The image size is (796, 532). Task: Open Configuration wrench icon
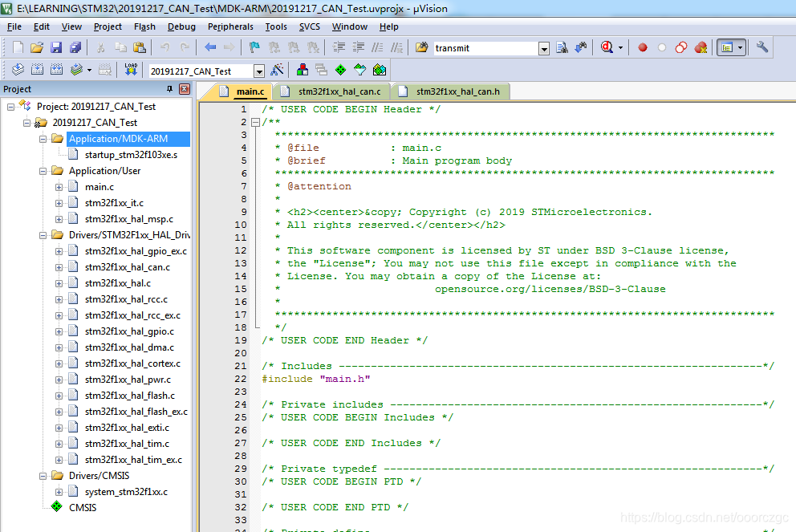[x=762, y=47]
